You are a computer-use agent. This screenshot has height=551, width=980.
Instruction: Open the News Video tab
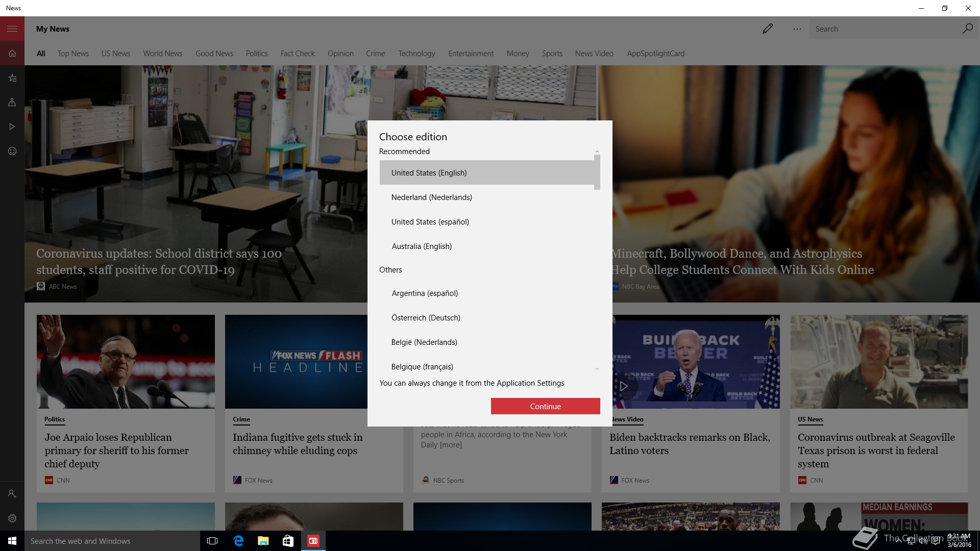594,54
